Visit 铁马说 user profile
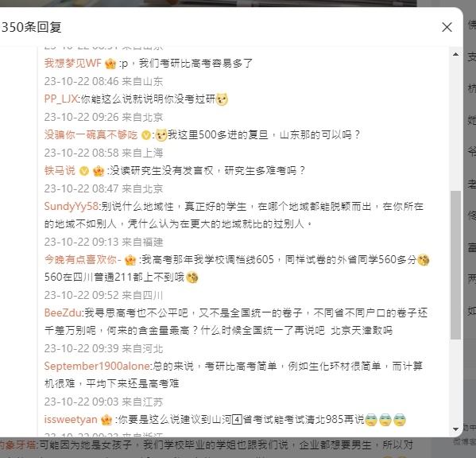 tap(60, 170)
